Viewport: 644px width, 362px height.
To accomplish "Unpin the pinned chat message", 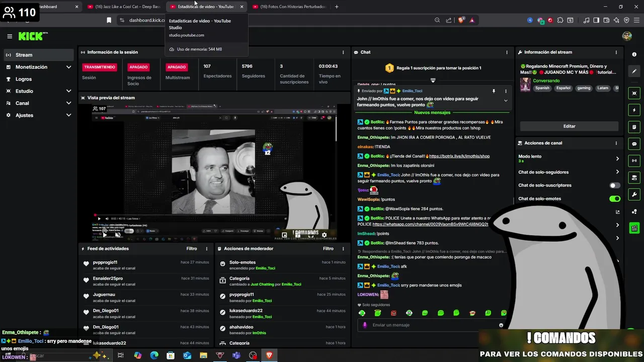I will [x=494, y=91].
